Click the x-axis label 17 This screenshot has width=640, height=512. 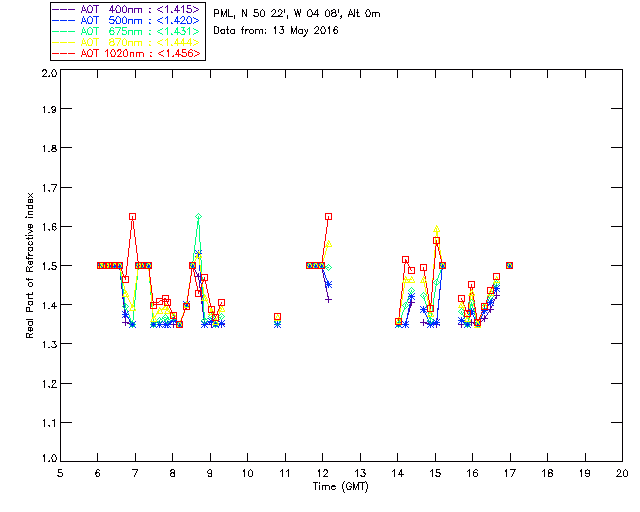coord(510,473)
